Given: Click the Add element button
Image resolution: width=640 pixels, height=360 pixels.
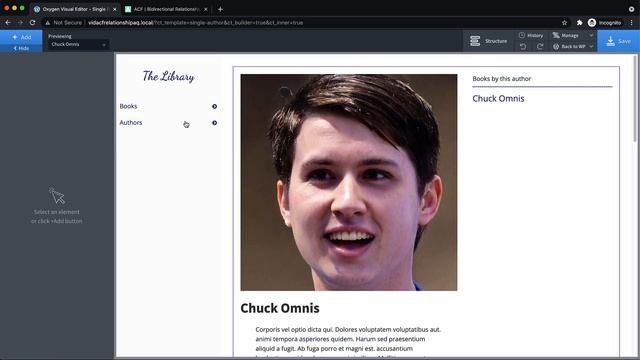Looking at the screenshot, I should [21, 37].
